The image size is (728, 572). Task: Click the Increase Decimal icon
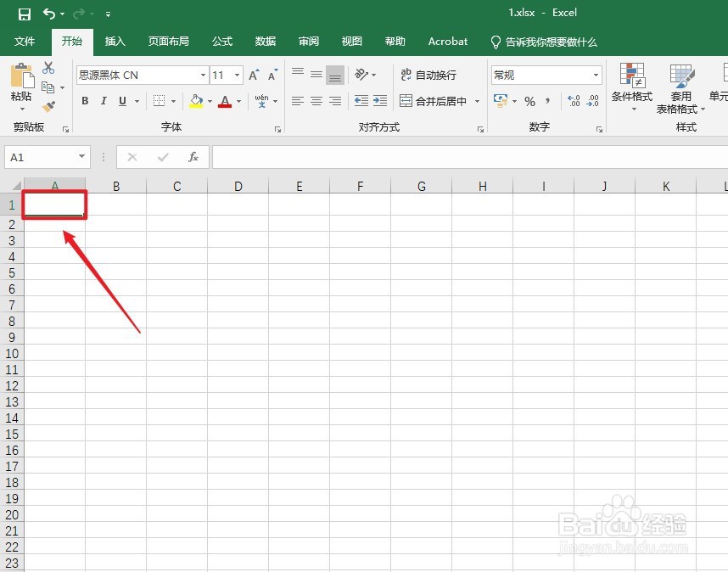574,101
